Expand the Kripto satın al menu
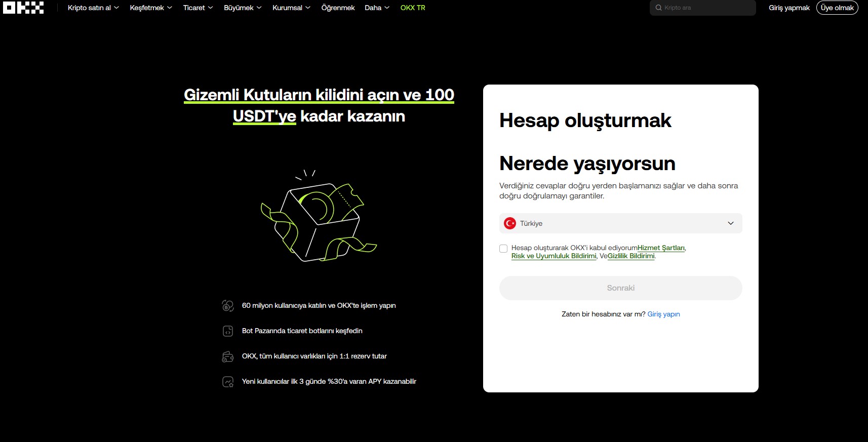The width and height of the screenshot is (868, 442). pos(93,8)
